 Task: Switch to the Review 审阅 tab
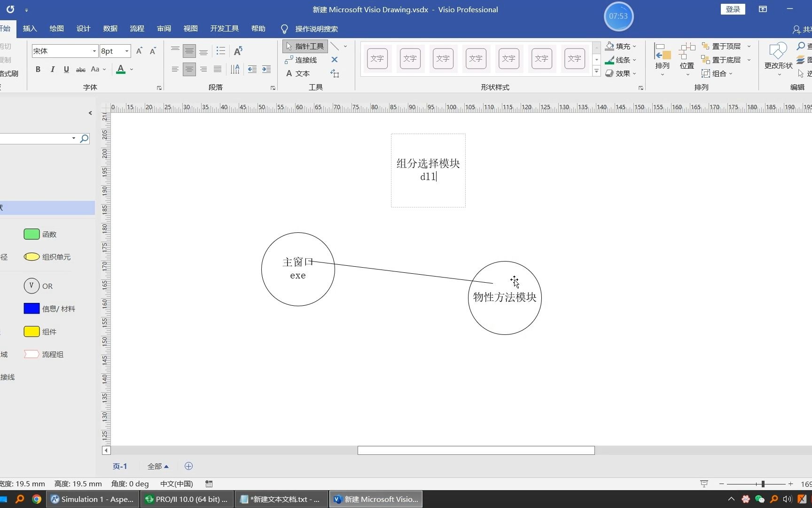click(164, 29)
